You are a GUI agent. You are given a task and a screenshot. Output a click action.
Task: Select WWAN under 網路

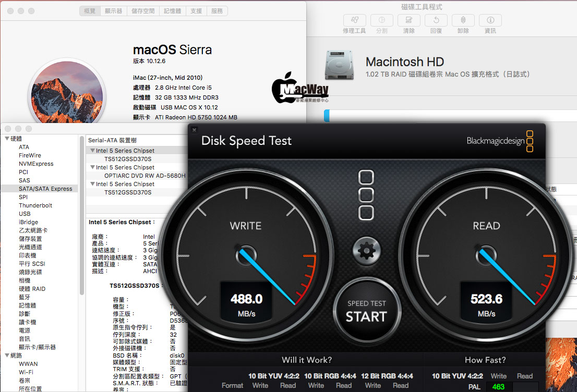pos(28,364)
